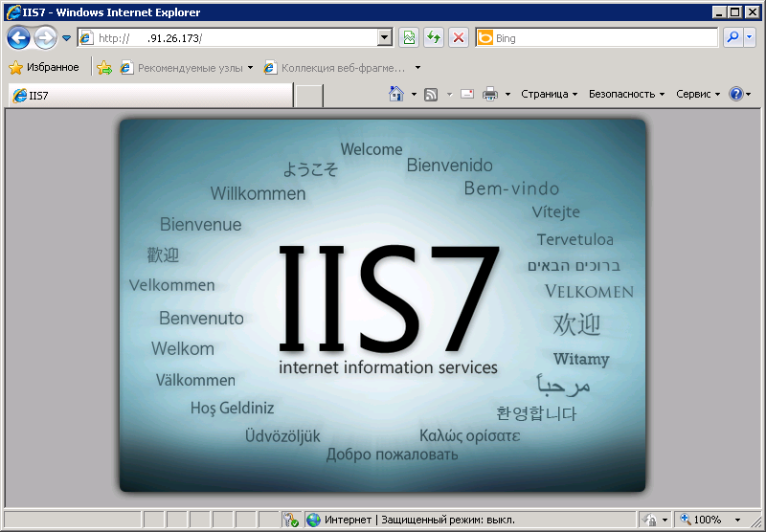The height and width of the screenshot is (532, 766).
Task: Click the Интернет zone globe icon
Action: (313, 520)
